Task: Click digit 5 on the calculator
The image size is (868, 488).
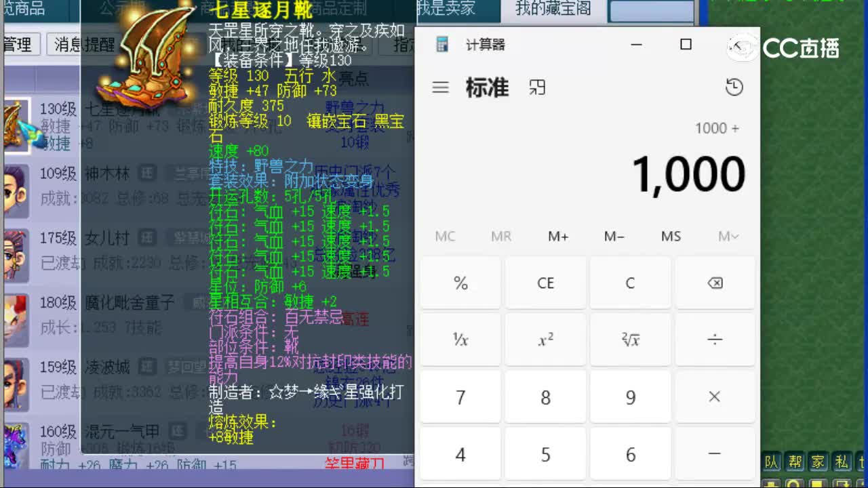Action: (x=545, y=454)
